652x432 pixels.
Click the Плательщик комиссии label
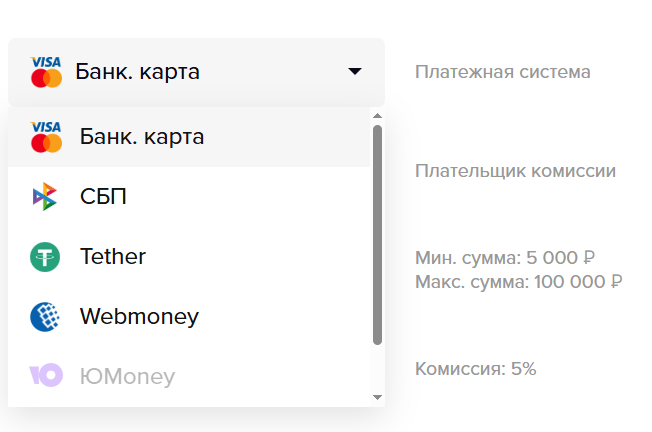click(x=515, y=171)
